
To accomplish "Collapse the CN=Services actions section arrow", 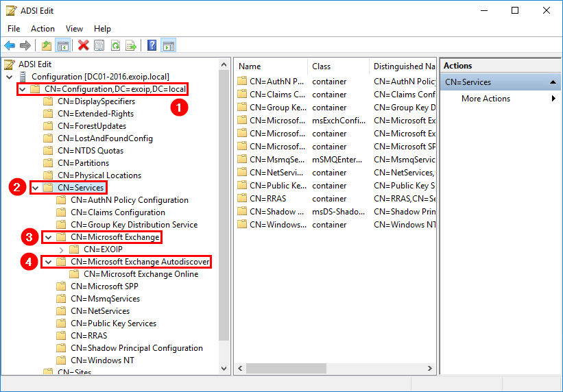I will (x=553, y=82).
